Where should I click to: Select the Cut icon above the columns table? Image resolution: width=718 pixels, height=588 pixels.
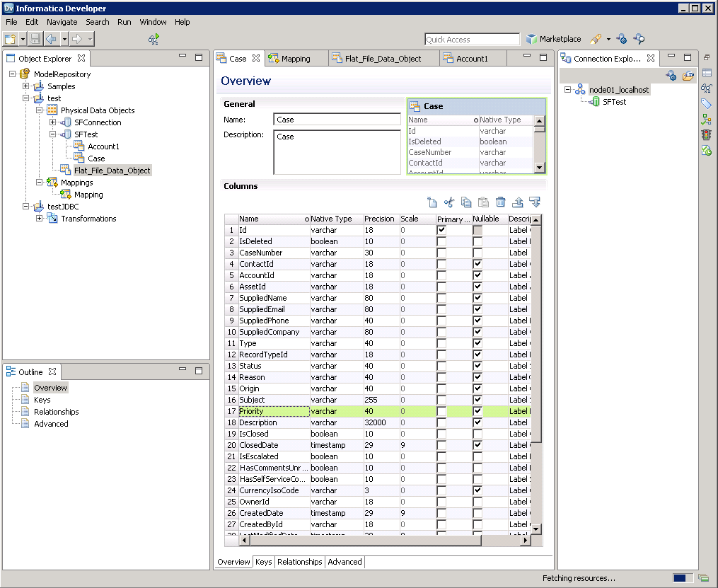click(449, 202)
